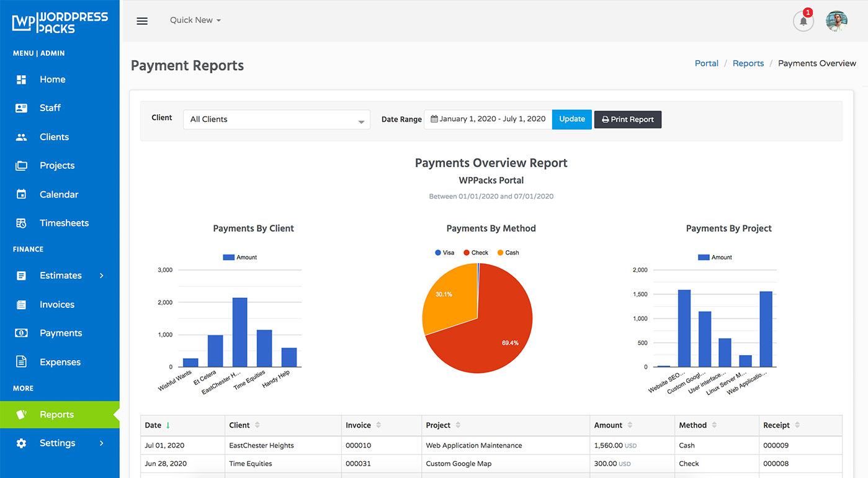Select Reports in the sidebar menu
The image size is (868, 478).
56,414
